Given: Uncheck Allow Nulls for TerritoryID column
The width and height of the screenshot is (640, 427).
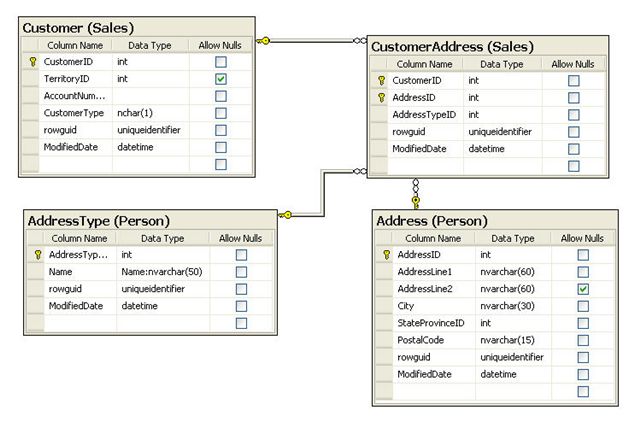Looking at the screenshot, I should [x=221, y=78].
